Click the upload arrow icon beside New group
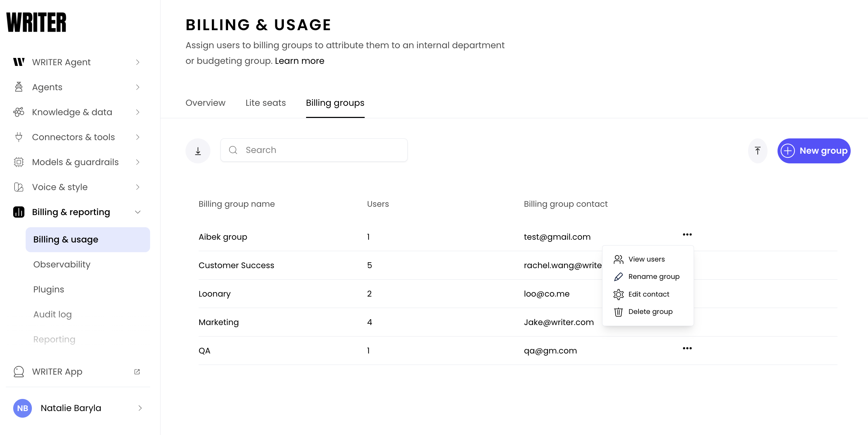868x435 pixels. 757,151
